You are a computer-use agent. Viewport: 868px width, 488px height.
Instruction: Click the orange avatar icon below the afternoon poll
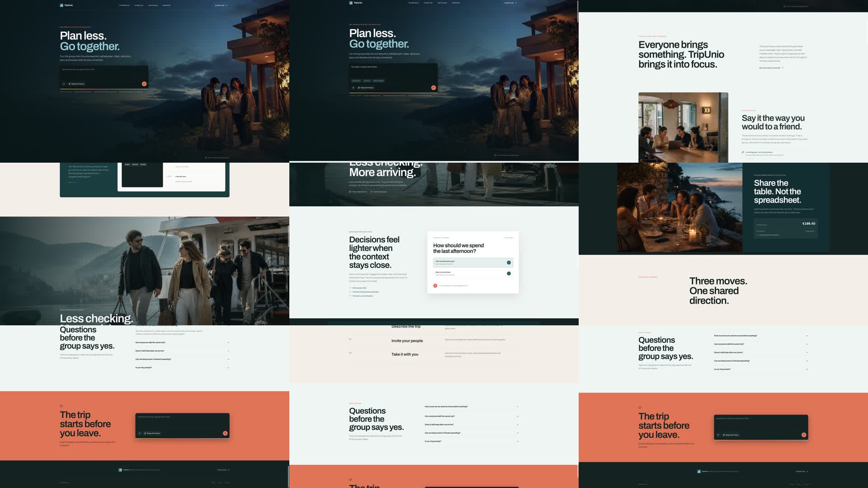435,286
